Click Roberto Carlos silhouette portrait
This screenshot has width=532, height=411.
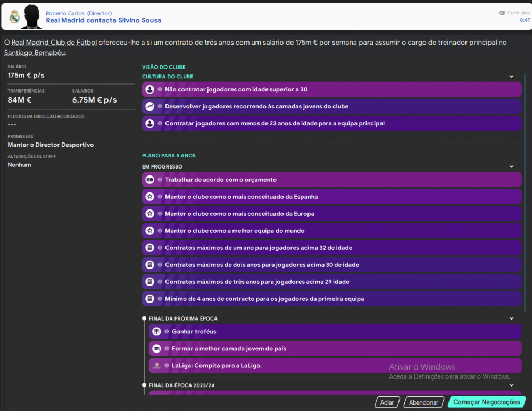[31, 17]
